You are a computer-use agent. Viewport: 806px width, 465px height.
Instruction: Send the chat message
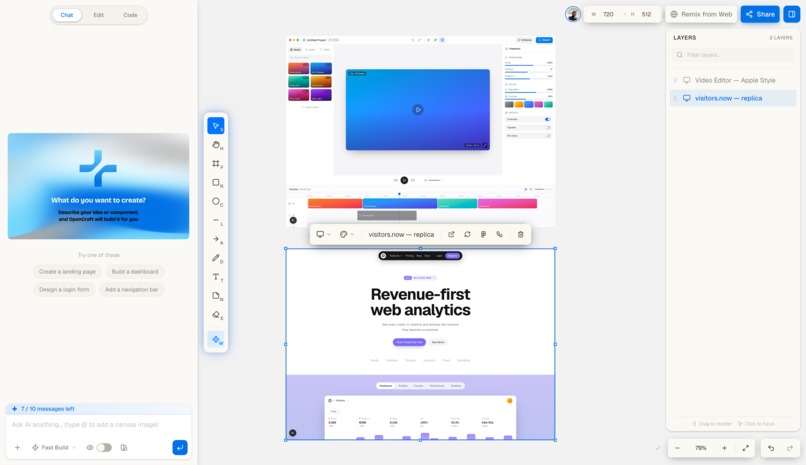pos(180,448)
